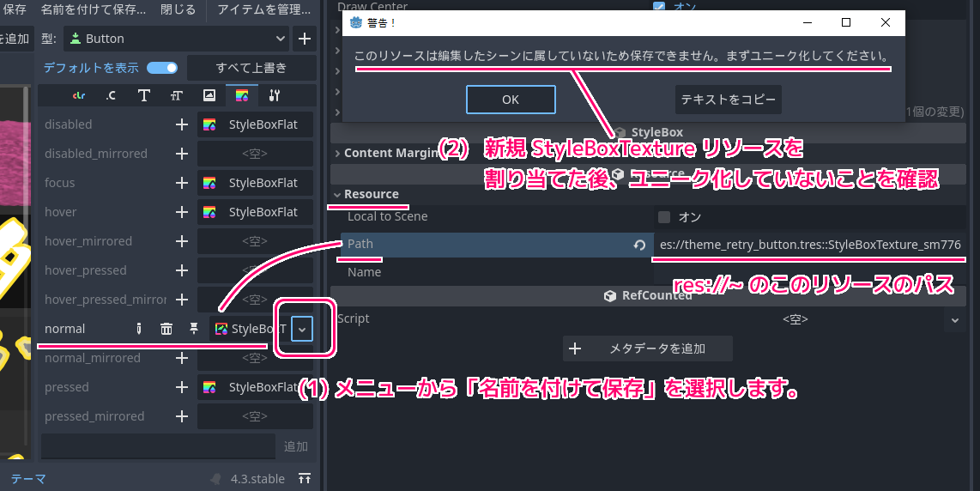980x491 pixels.
Task: Click the 4.3.stable version label
Action: point(257,478)
